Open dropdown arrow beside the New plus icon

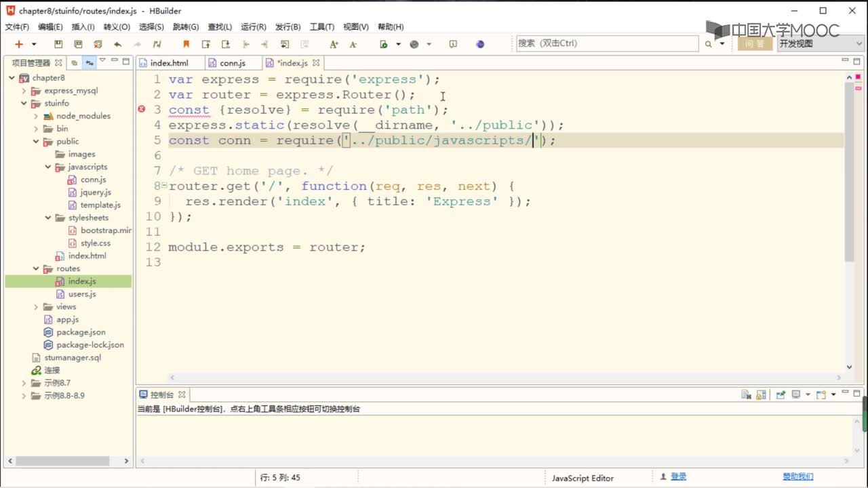pos(34,45)
